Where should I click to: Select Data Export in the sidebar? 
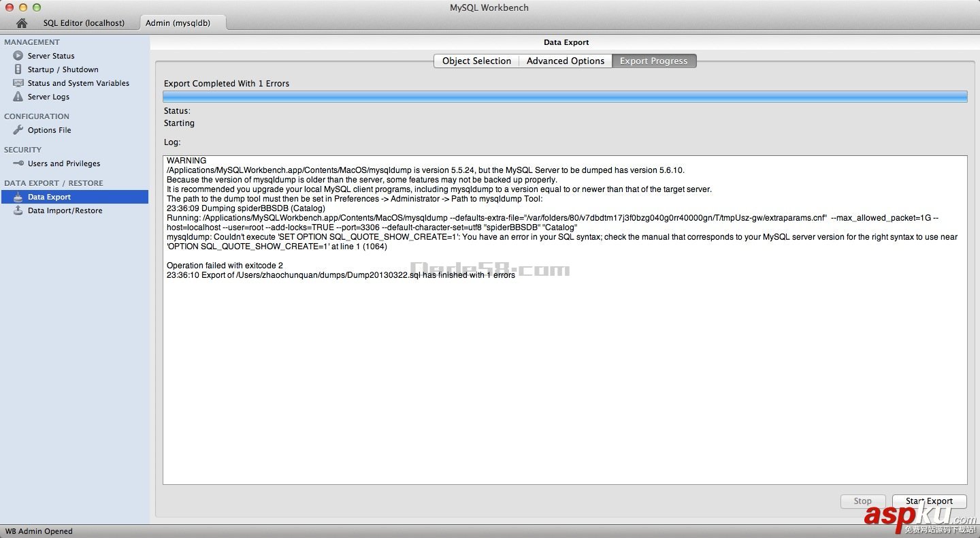pos(74,197)
